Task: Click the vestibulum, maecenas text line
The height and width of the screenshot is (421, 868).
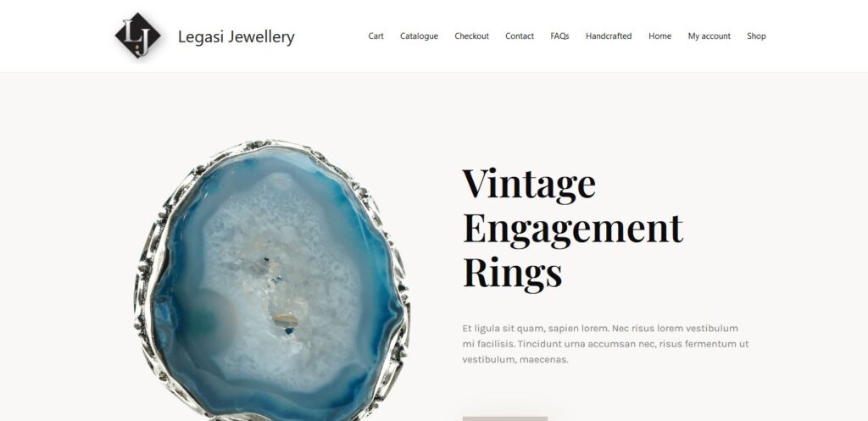Action: [515, 359]
